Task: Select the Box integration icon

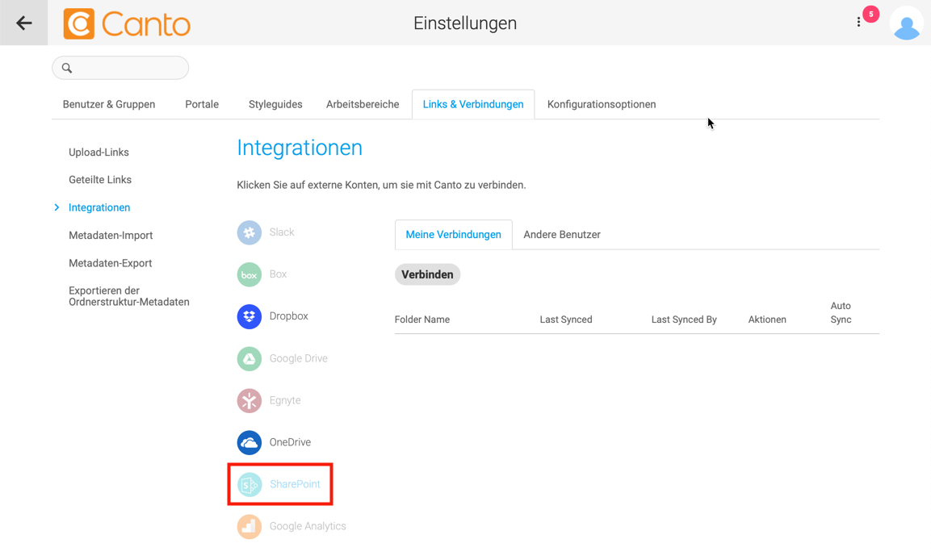Action: (250, 274)
